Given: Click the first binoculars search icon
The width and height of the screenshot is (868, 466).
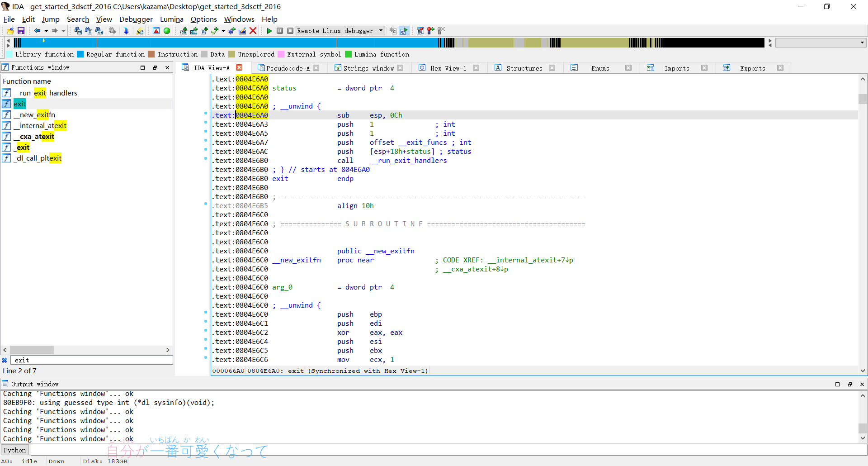Looking at the screenshot, I should (x=78, y=31).
